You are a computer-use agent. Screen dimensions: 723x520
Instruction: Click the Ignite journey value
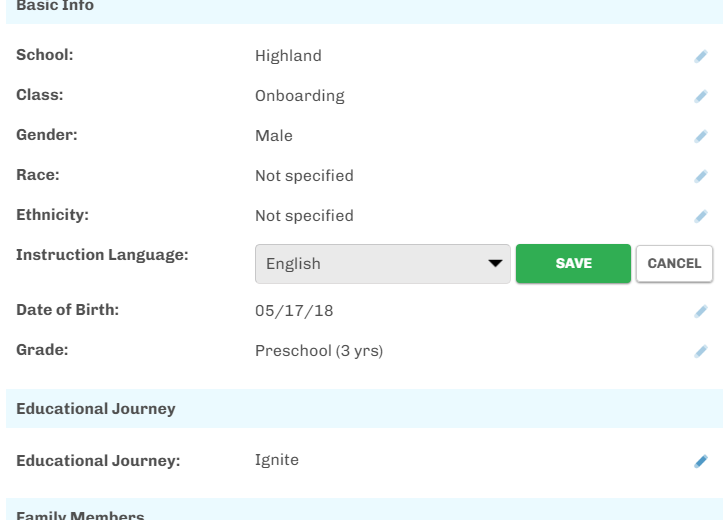click(x=277, y=460)
